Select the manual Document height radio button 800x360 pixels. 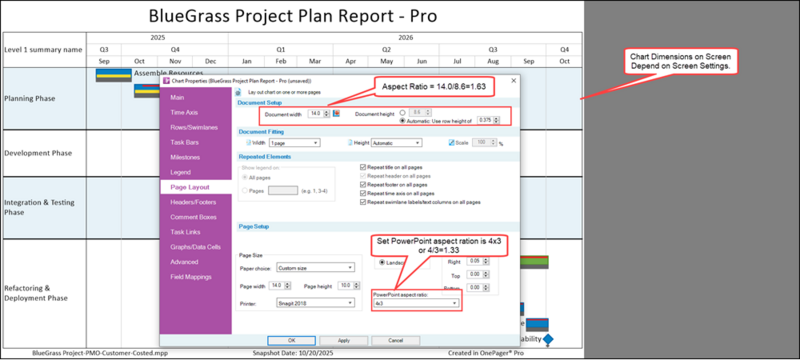403,113
